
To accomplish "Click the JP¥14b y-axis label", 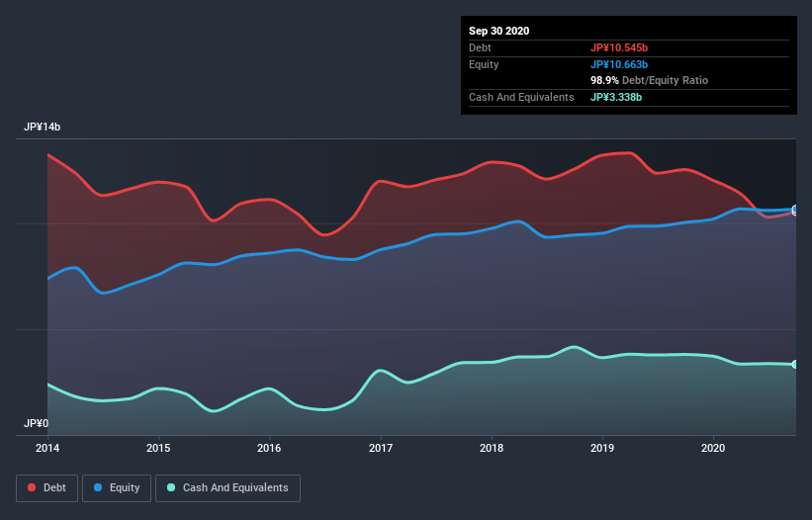I will pyautogui.click(x=42, y=128).
